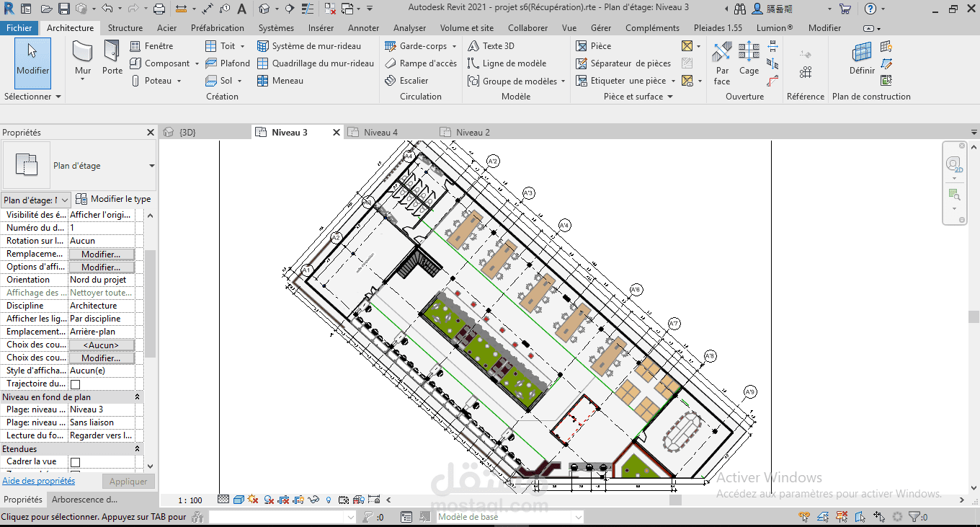Select the Porte (door) tool
Screen dimensions: 980x527
point(112,58)
